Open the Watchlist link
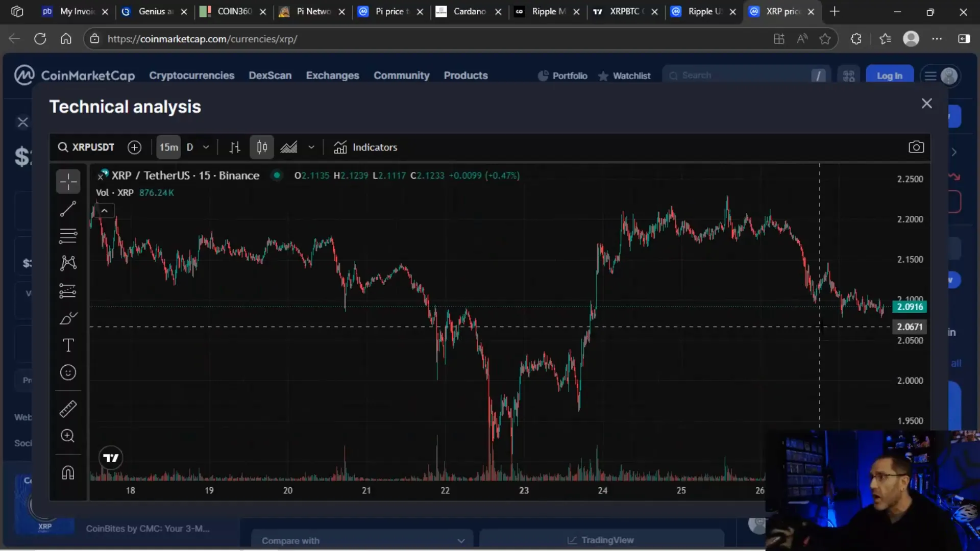Viewport: 980px width, 551px height. [624, 76]
